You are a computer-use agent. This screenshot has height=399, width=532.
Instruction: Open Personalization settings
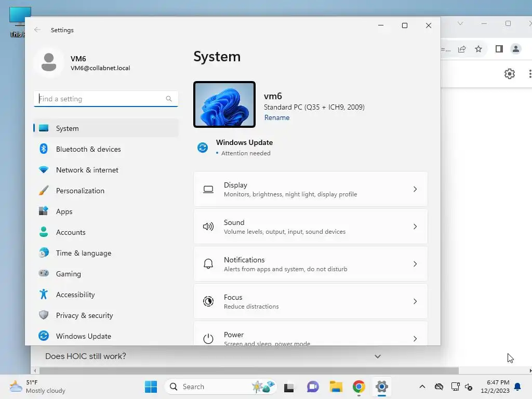[x=106, y=191]
